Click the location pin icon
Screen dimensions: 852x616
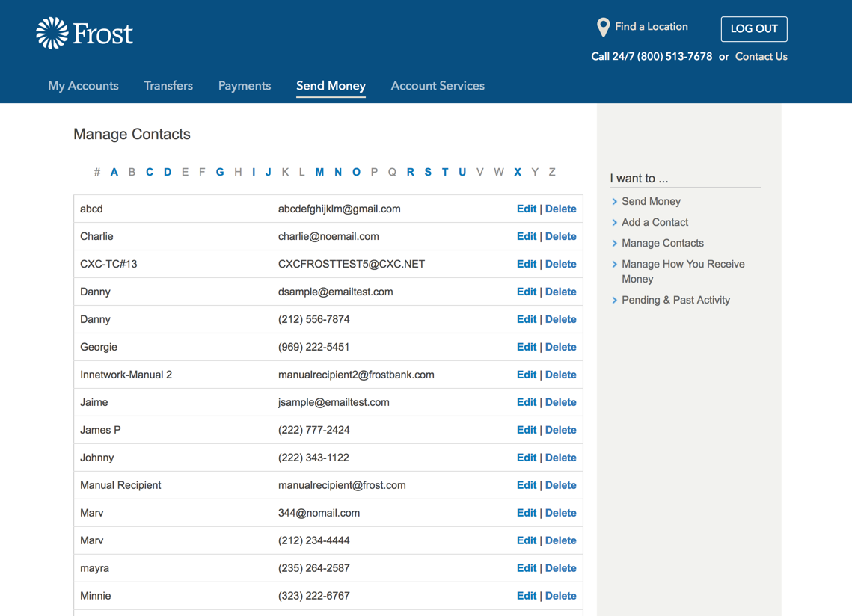pos(603,26)
